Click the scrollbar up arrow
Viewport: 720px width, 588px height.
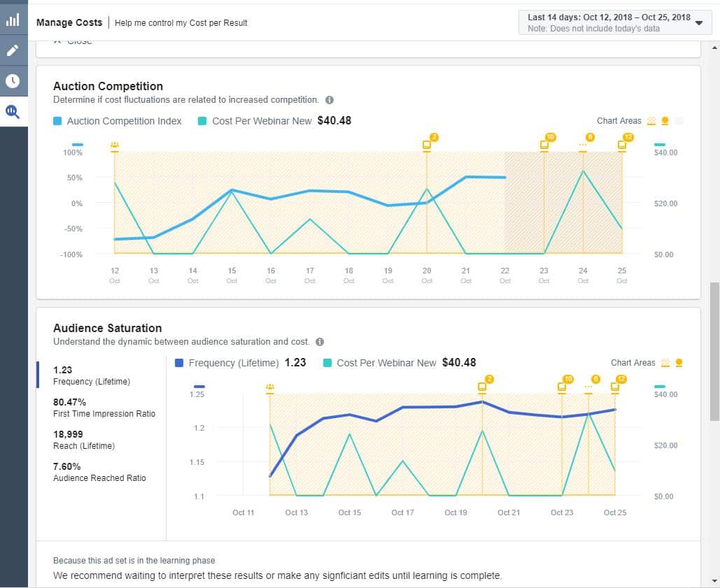click(x=714, y=48)
